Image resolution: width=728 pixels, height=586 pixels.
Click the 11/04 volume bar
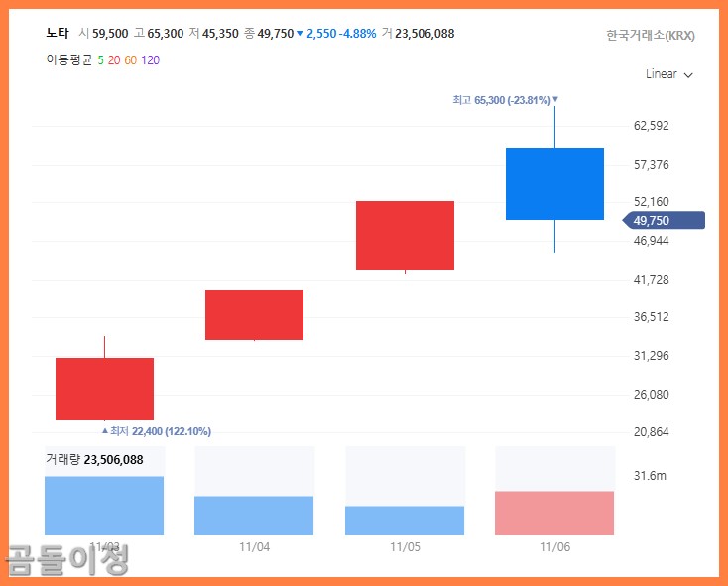pyautogui.click(x=254, y=516)
